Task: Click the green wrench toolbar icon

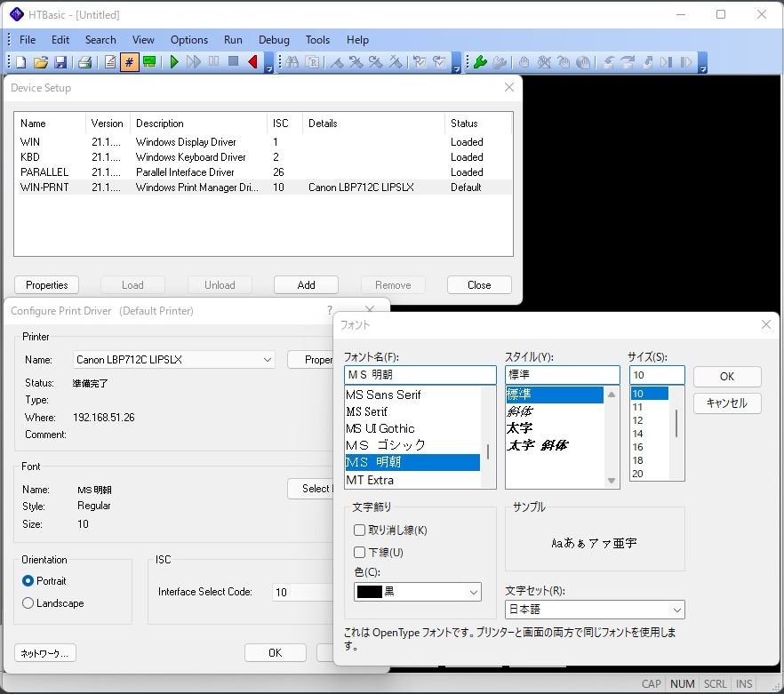Action: (479, 62)
